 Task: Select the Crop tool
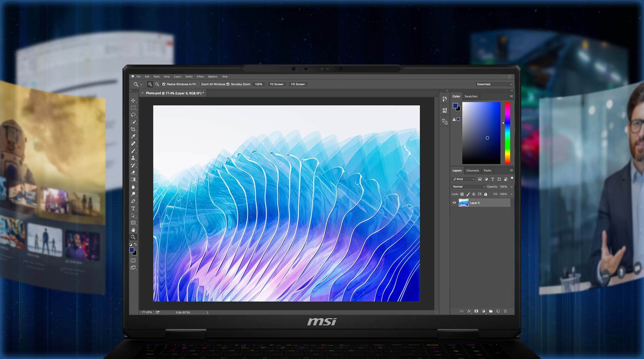pos(133,129)
